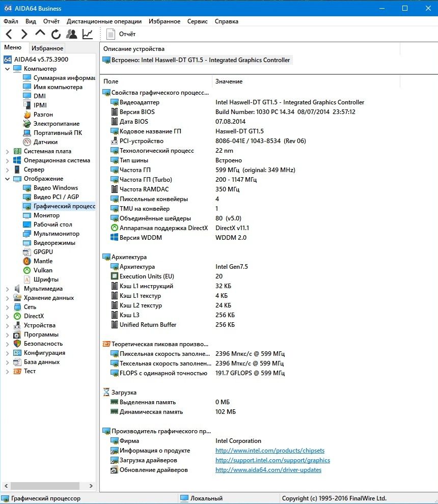The height and width of the screenshot is (504, 438).
Task: Select Видео Windows tree item
Action: 50,188
